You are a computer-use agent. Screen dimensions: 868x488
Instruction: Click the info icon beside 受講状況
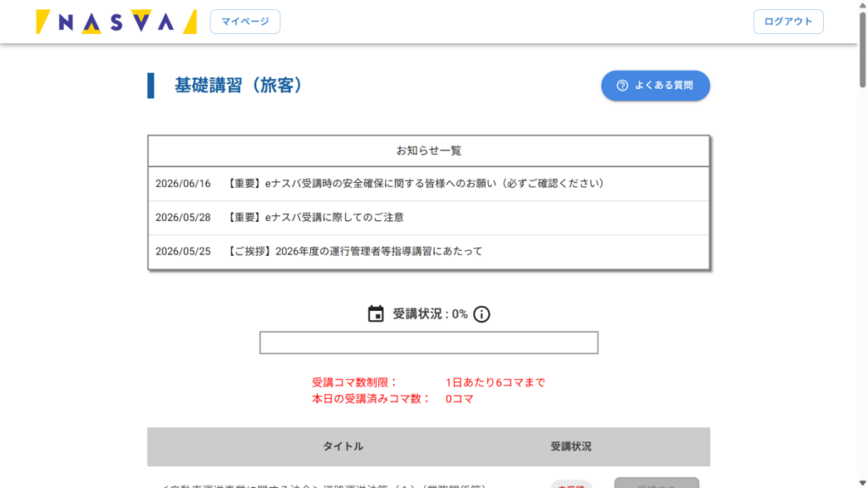coord(481,314)
